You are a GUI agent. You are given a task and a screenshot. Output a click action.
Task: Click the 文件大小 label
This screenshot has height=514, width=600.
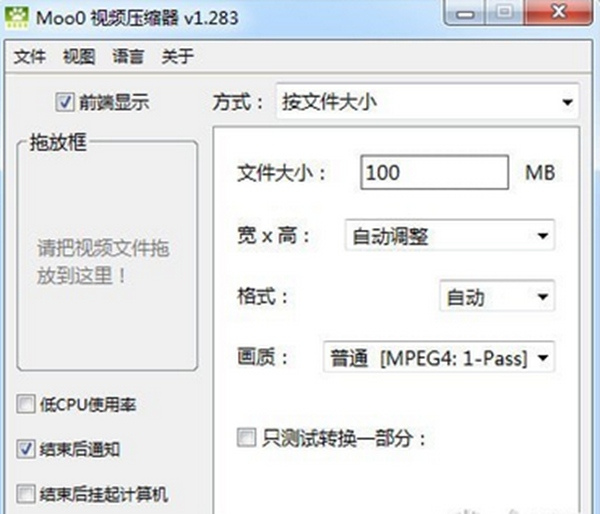[x=281, y=173]
